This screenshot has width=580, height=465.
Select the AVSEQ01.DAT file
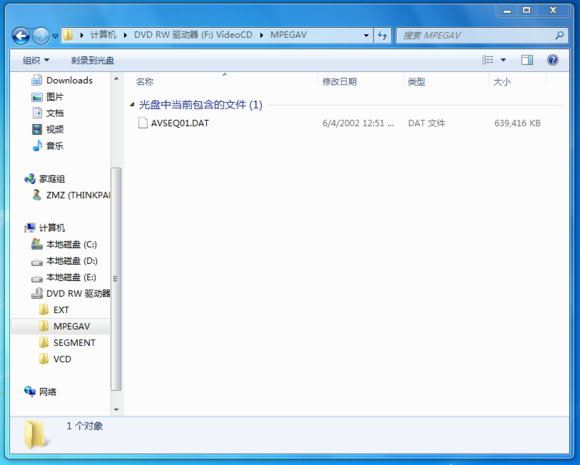(180, 123)
